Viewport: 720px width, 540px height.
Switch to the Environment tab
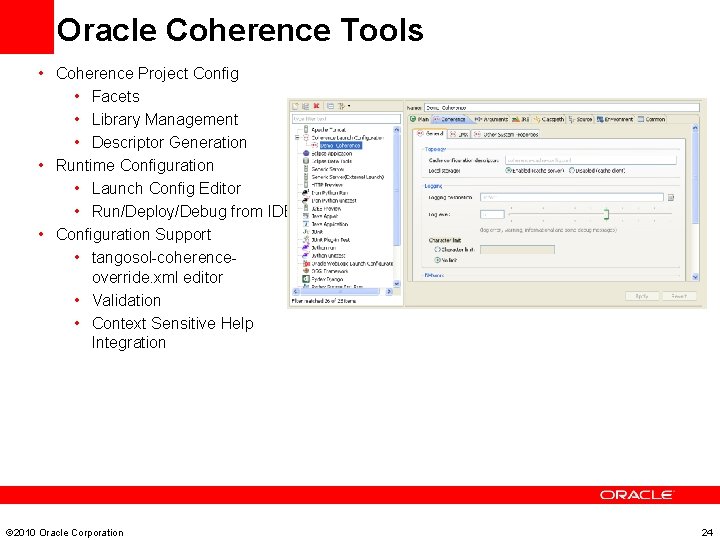click(615, 119)
